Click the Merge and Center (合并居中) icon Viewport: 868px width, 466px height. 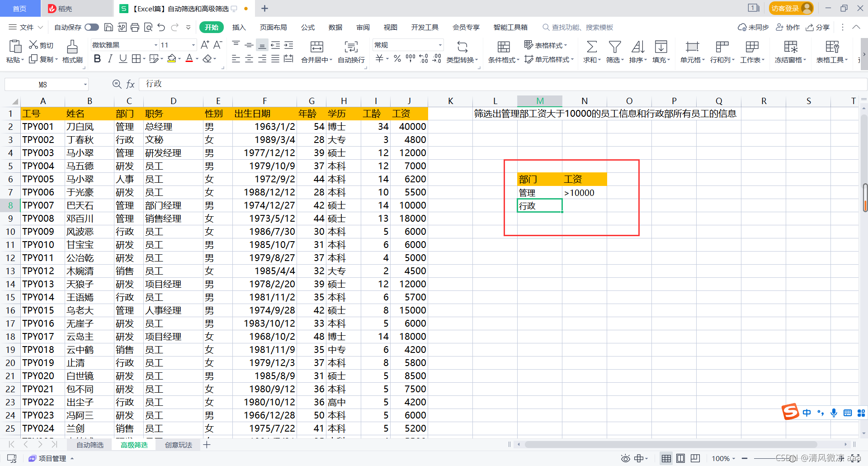point(316,47)
